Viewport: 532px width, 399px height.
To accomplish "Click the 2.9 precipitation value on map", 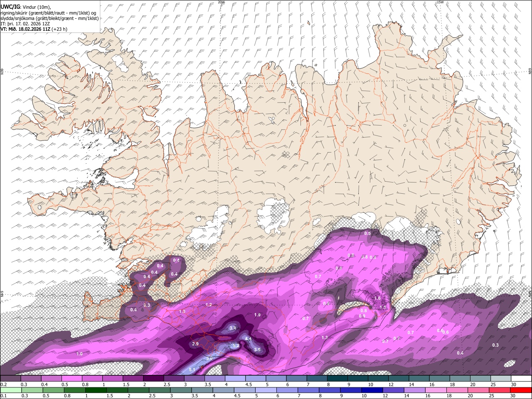I will (x=195, y=344).
